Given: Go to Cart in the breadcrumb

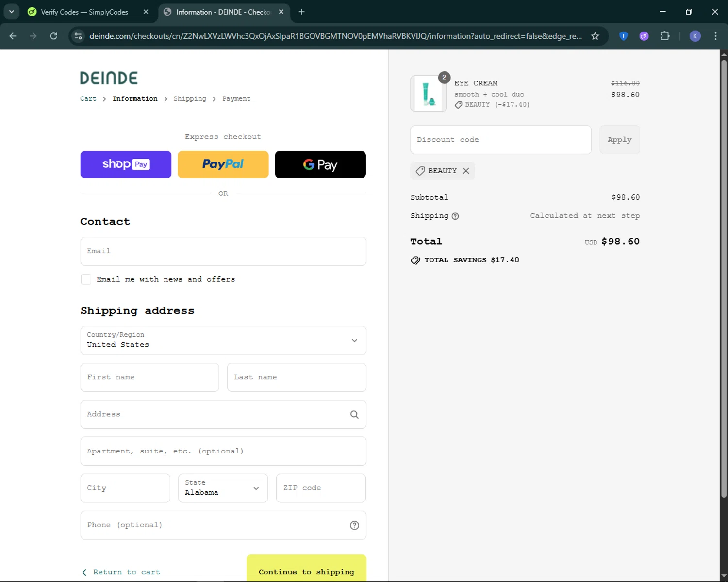Looking at the screenshot, I should coord(88,99).
